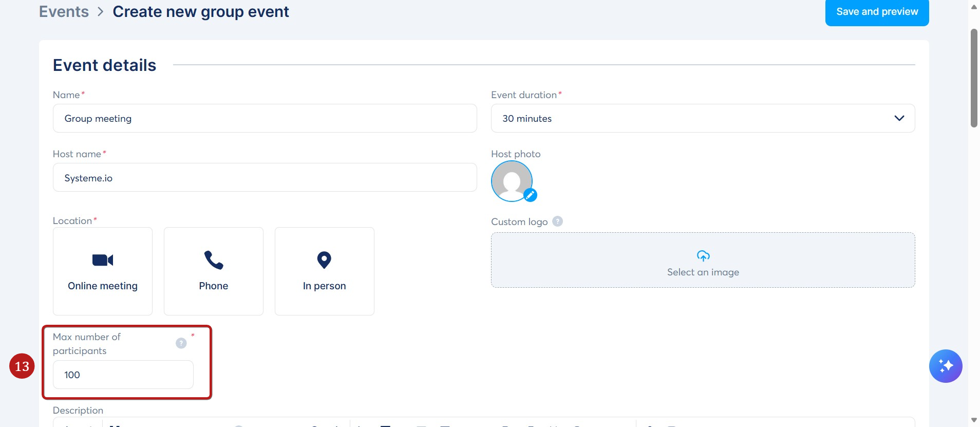Click the phone handset icon
Viewport: 980px width, 427px height.
tap(214, 260)
